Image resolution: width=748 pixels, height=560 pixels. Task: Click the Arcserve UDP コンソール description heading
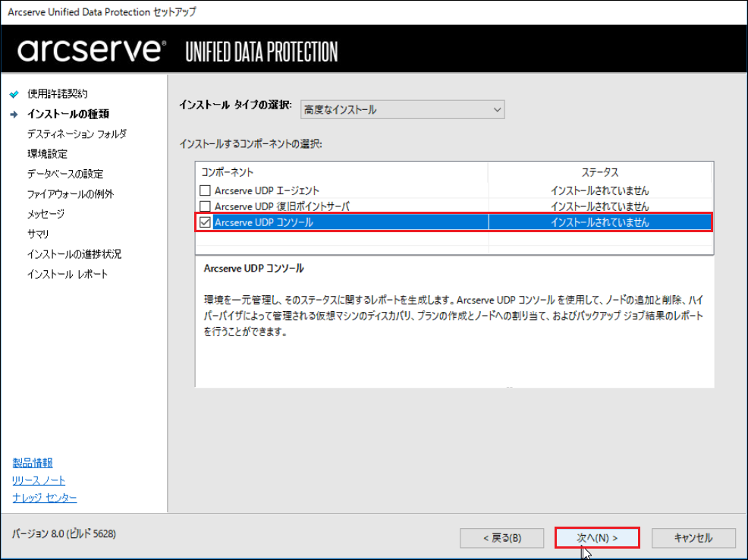coord(254,269)
